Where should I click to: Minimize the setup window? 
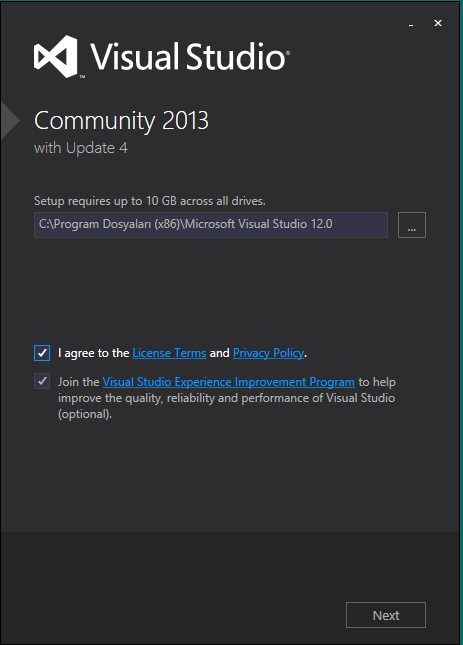coord(411,24)
